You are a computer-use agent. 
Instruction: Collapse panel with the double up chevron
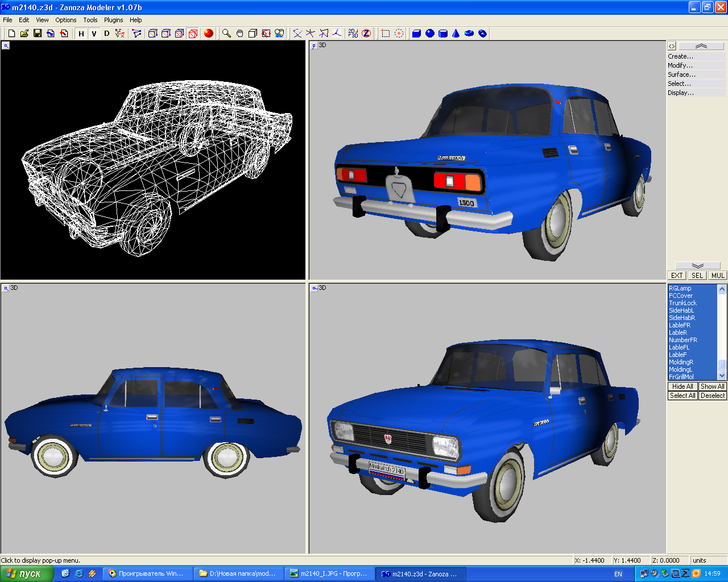701,46
